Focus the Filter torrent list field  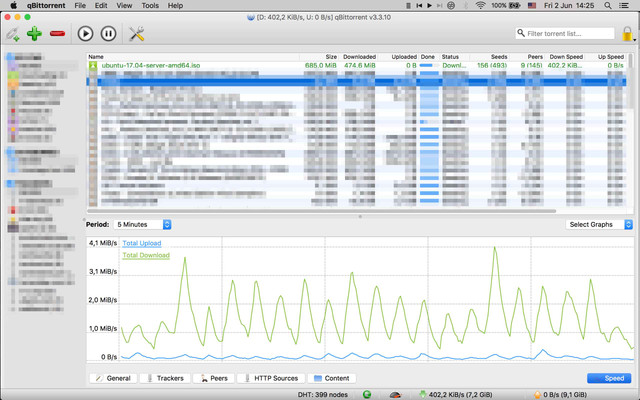pyautogui.click(x=565, y=33)
